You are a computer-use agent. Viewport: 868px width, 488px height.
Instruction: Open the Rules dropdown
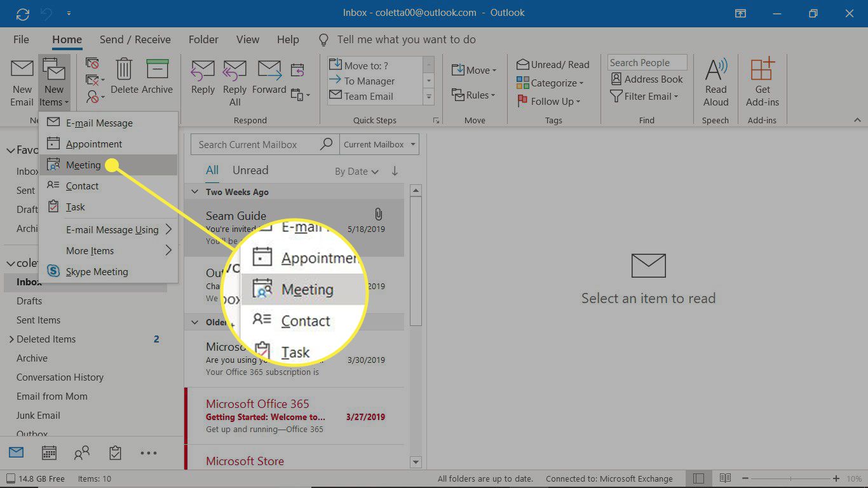(474, 95)
